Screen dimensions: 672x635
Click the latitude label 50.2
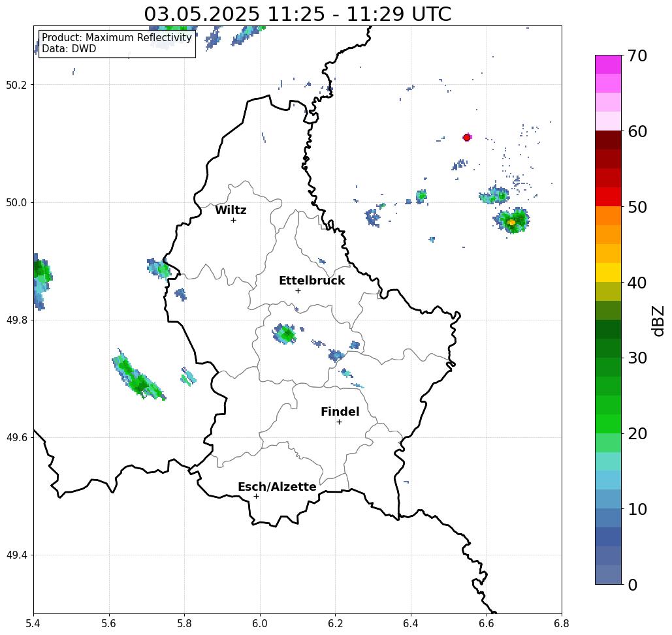[16, 85]
